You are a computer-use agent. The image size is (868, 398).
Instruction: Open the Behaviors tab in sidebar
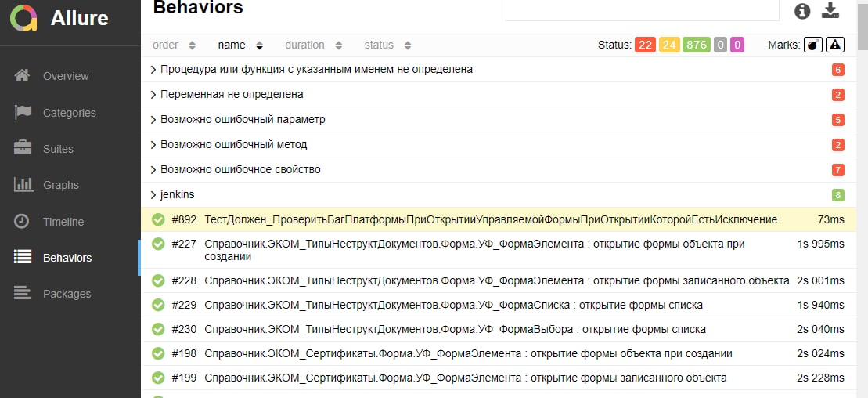(67, 258)
